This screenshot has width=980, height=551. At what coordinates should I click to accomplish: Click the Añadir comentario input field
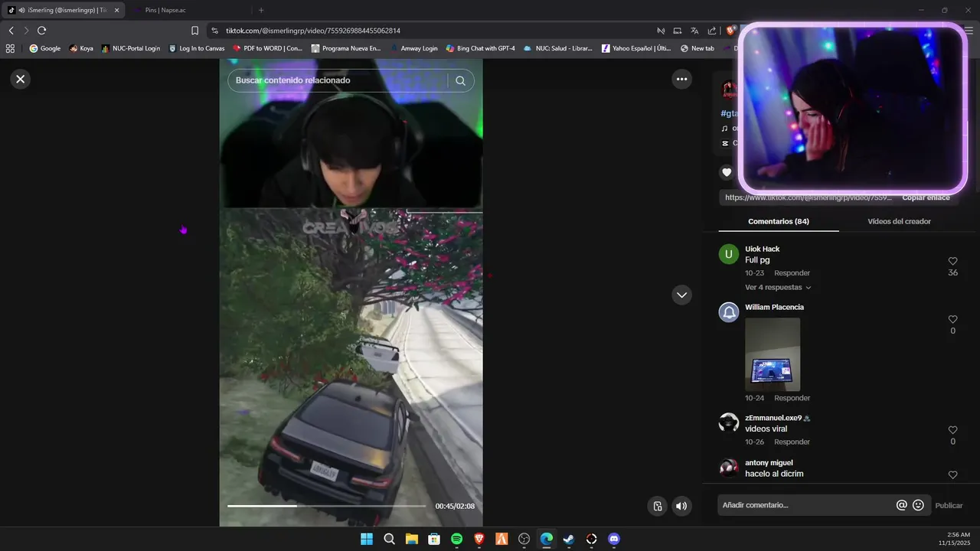pos(804,505)
